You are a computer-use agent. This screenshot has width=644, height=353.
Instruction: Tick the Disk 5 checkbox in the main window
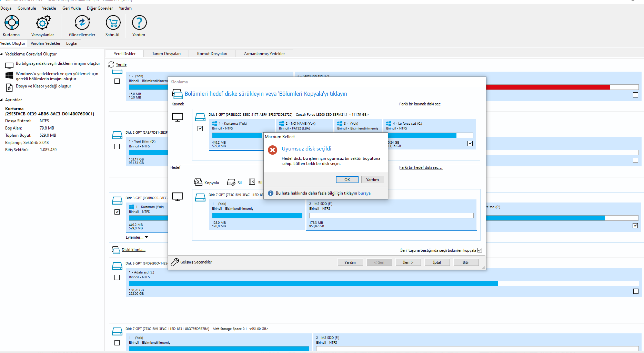(117, 278)
